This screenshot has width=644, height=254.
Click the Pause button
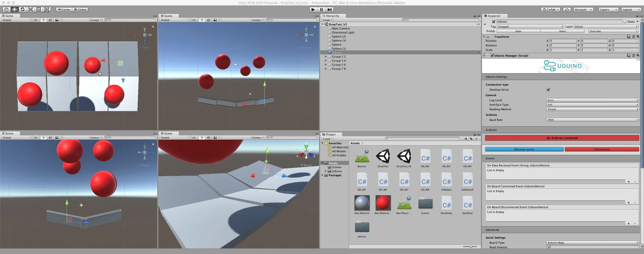tap(321, 10)
